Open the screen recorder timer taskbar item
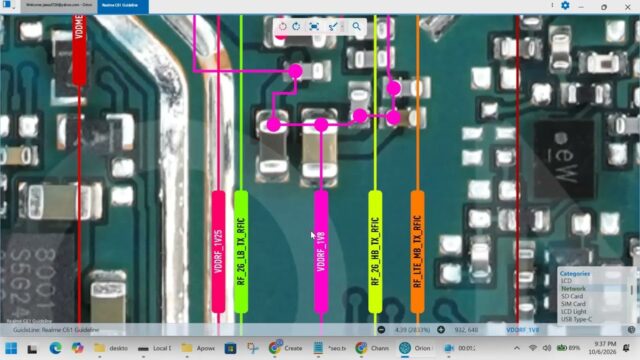Image resolution: width=640 pixels, height=360 pixels. click(460, 348)
